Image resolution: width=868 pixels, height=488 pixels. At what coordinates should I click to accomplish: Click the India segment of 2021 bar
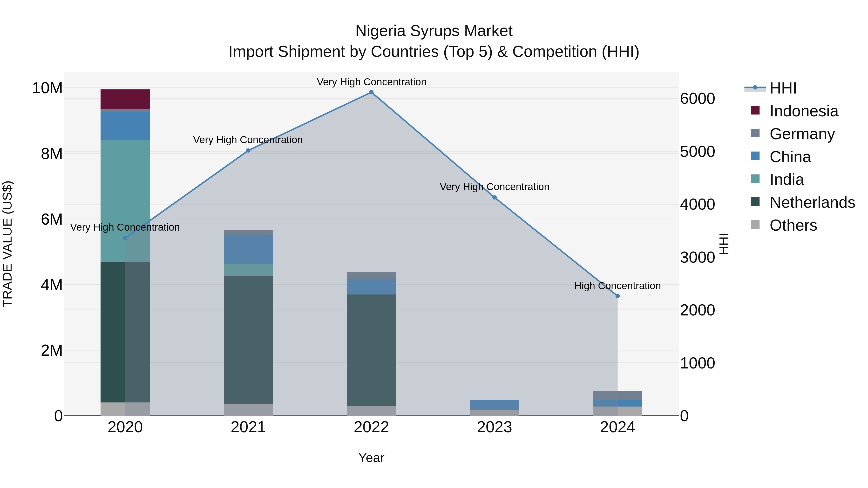pyautogui.click(x=248, y=270)
